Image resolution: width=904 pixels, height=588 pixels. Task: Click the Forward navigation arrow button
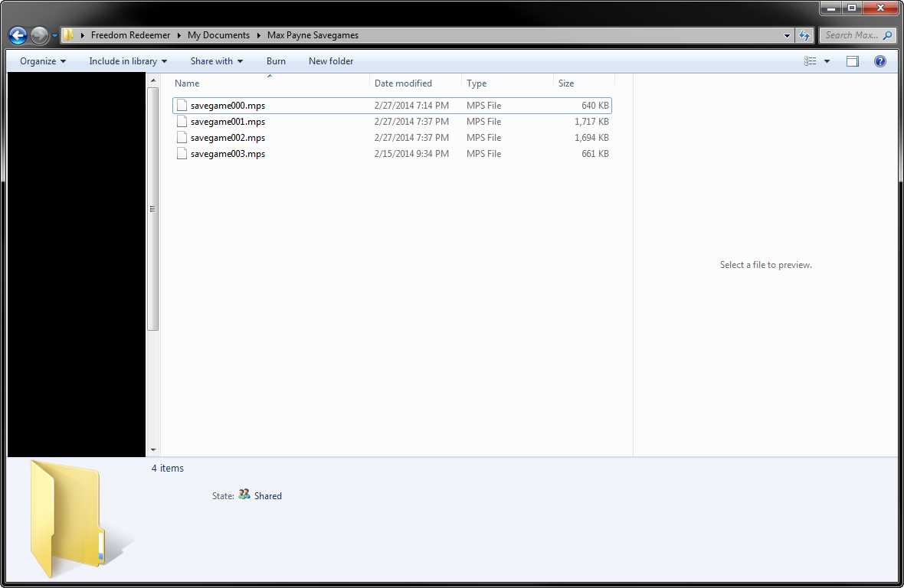tap(40, 35)
